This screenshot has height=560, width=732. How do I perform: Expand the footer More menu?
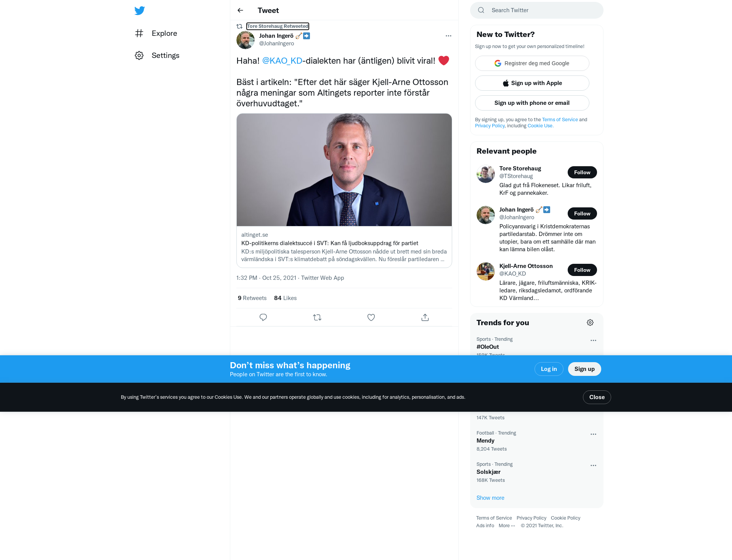tap(507, 525)
